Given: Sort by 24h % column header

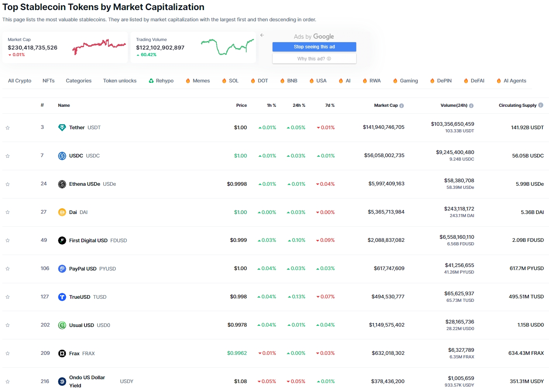Looking at the screenshot, I should (x=299, y=105).
